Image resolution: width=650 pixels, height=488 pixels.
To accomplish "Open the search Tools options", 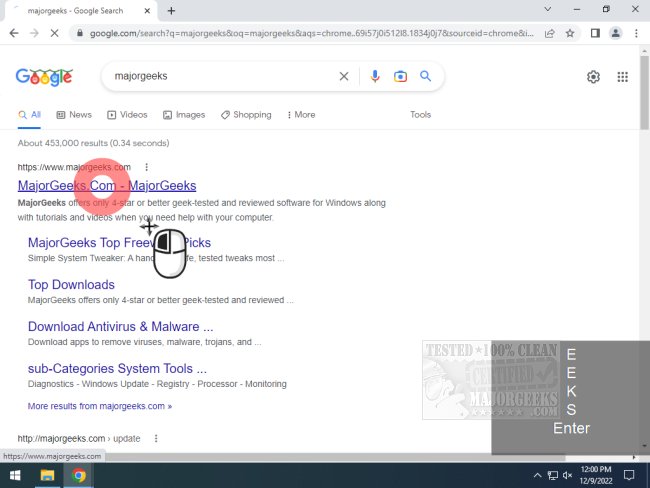I will (x=420, y=115).
